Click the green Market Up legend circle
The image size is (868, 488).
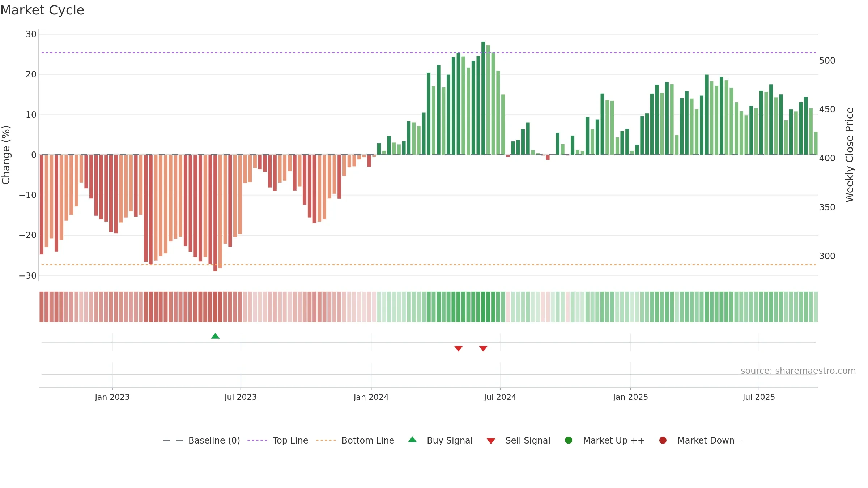click(569, 440)
